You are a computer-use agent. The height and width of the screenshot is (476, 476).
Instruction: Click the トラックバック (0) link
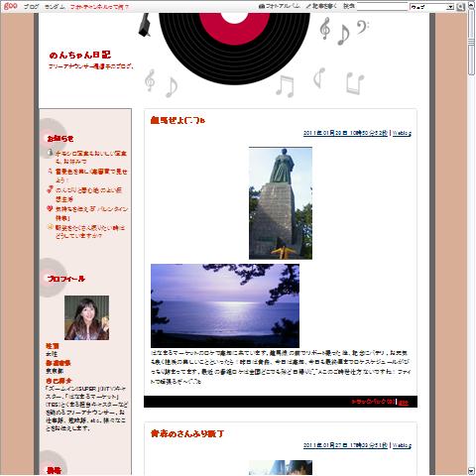click(373, 402)
